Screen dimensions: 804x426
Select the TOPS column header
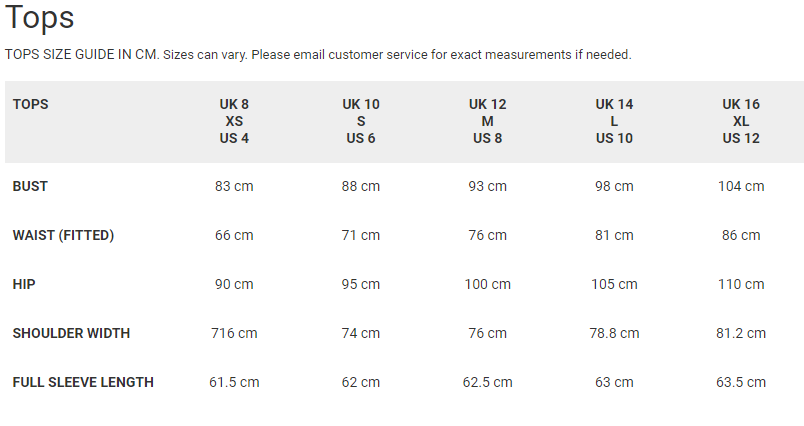(x=31, y=104)
